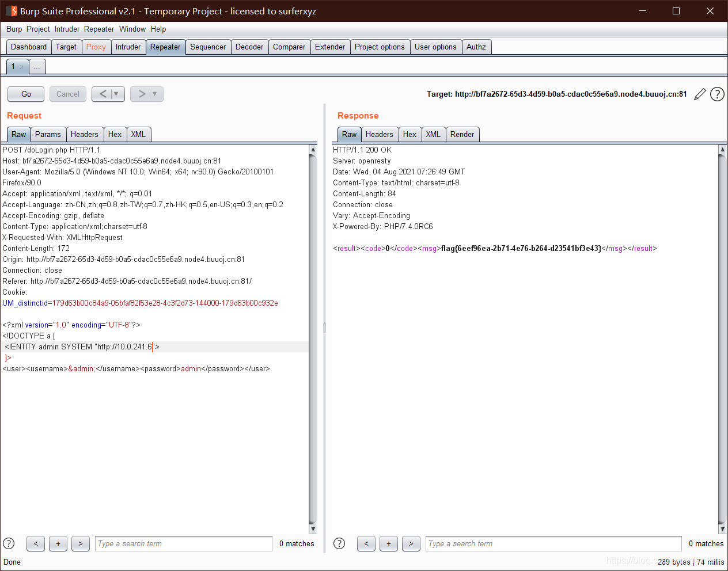Open the Repeater menu

click(99, 29)
